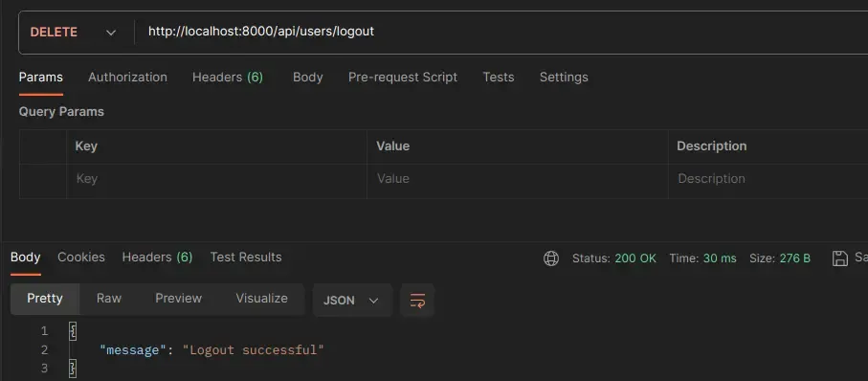Switch to the Authorization tab
This screenshot has height=381, width=868.
click(x=127, y=77)
